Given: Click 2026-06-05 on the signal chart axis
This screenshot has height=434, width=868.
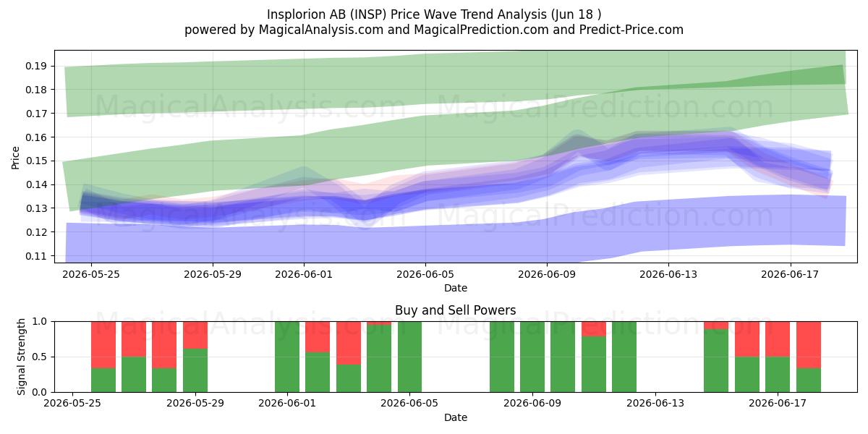Looking at the screenshot, I should [410, 403].
